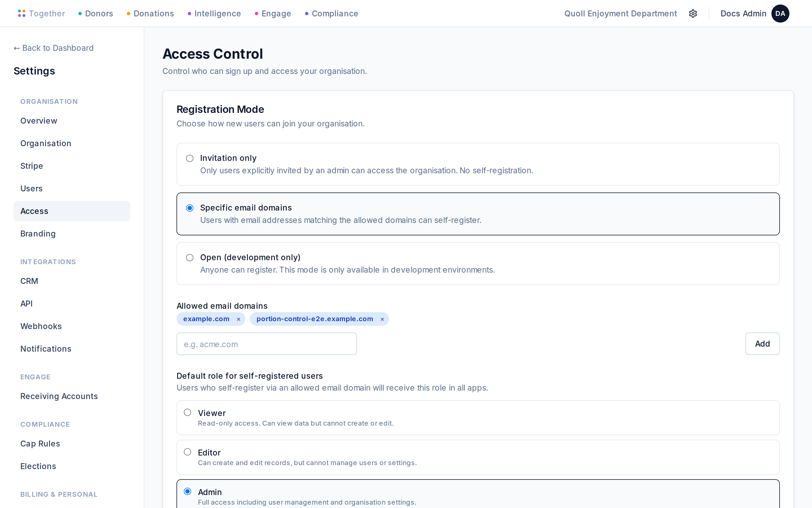Image resolution: width=812 pixels, height=508 pixels.
Task: Click the example.com domain chip text
Action: click(206, 319)
